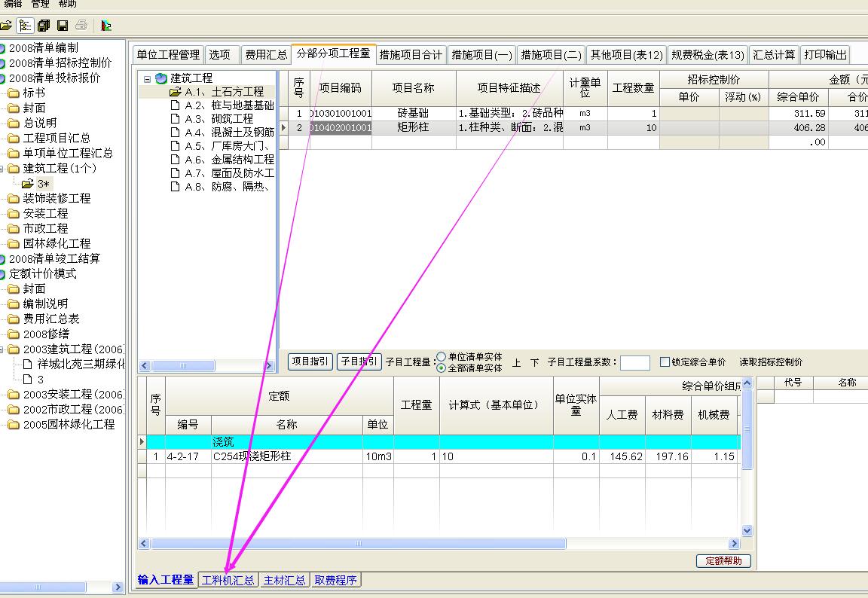Click the folder icon beside 园林绿化工程
This screenshot has width=868, height=598.
(14, 243)
